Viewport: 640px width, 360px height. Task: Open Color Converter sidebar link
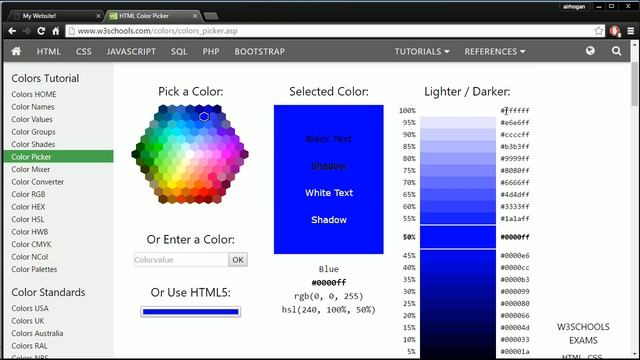[38, 182]
